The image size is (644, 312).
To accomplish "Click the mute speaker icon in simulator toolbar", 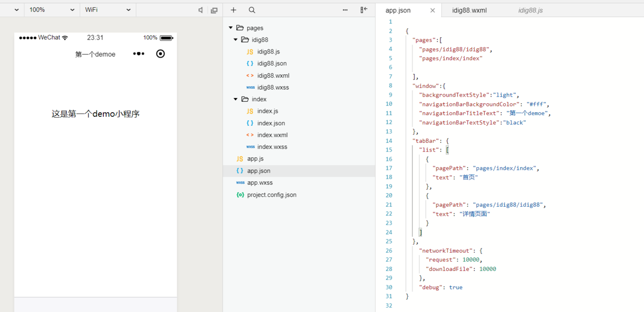I will (200, 10).
